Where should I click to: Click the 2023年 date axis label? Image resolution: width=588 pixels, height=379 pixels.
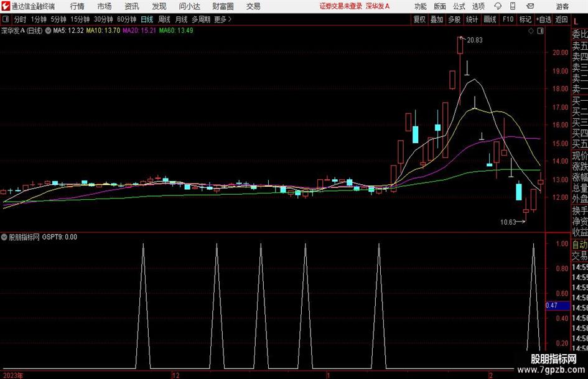[x=12, y=375]
